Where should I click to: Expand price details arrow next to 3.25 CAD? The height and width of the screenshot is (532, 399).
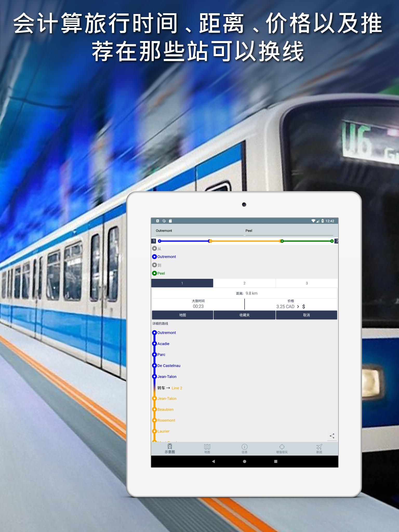point(298,307)
